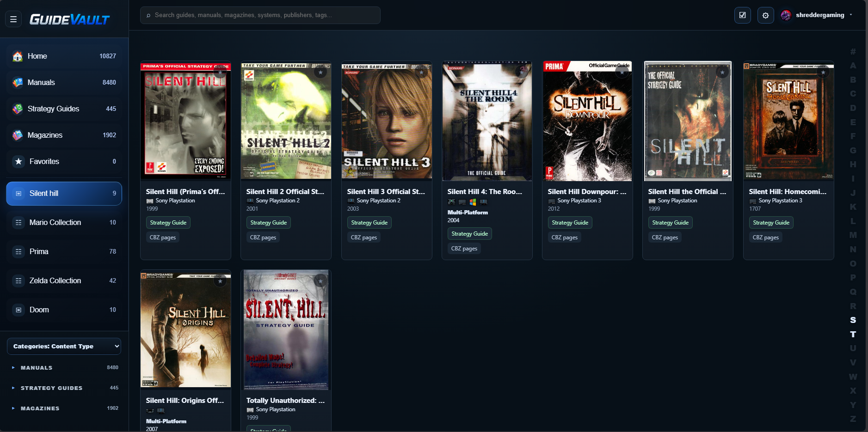This screenshot has width=868, height=432.
Task: Click the Zelda Collection list icon
Action: 18,281
